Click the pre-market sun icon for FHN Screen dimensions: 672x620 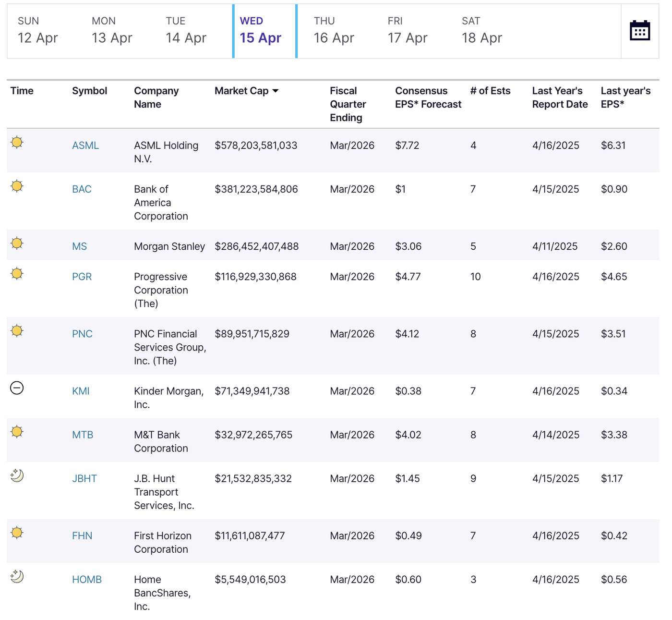(17, 533)
